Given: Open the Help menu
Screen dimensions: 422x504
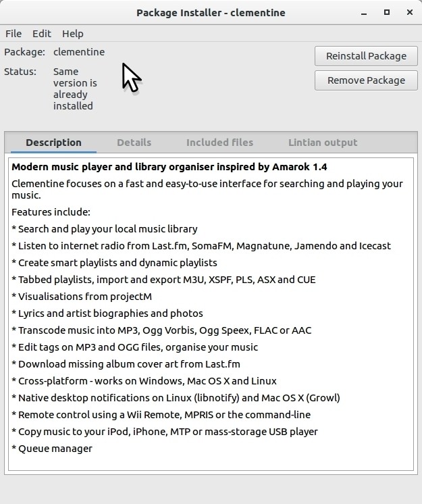Looking at the screenshot, I should (73, 33).
